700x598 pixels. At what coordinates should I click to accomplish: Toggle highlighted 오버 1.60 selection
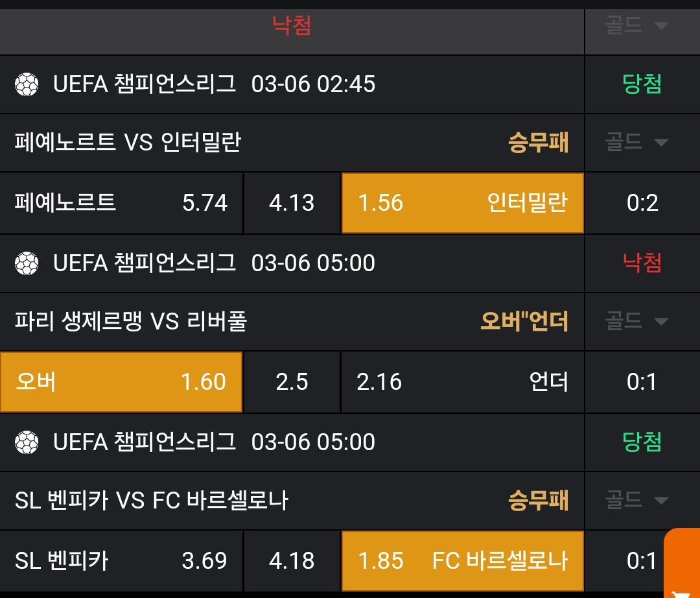(121, 382)
